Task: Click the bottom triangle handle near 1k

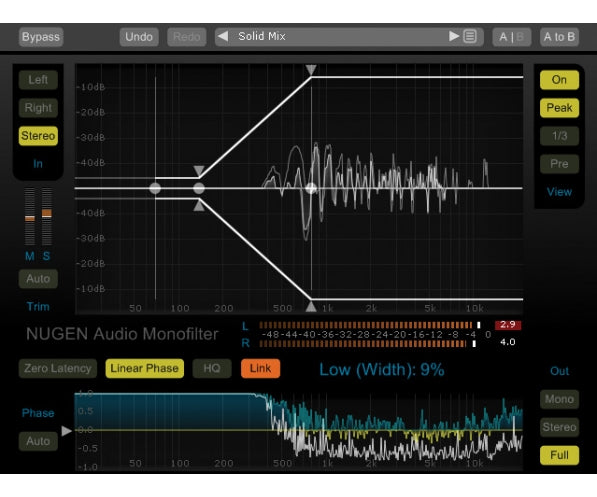Action: [x=311, y=307]
